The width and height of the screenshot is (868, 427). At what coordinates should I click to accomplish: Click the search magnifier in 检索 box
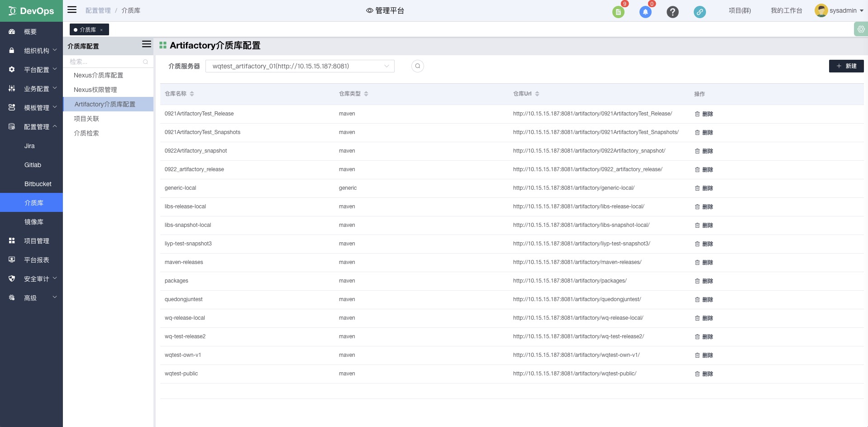(x=145, y=62)
